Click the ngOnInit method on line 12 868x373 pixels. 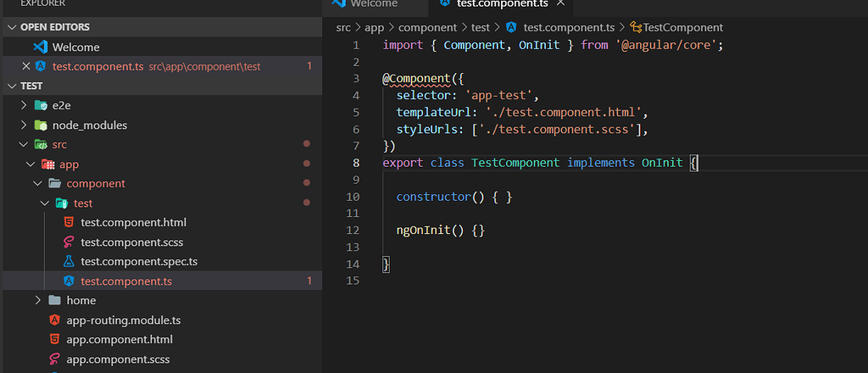[x=424, y=231]
